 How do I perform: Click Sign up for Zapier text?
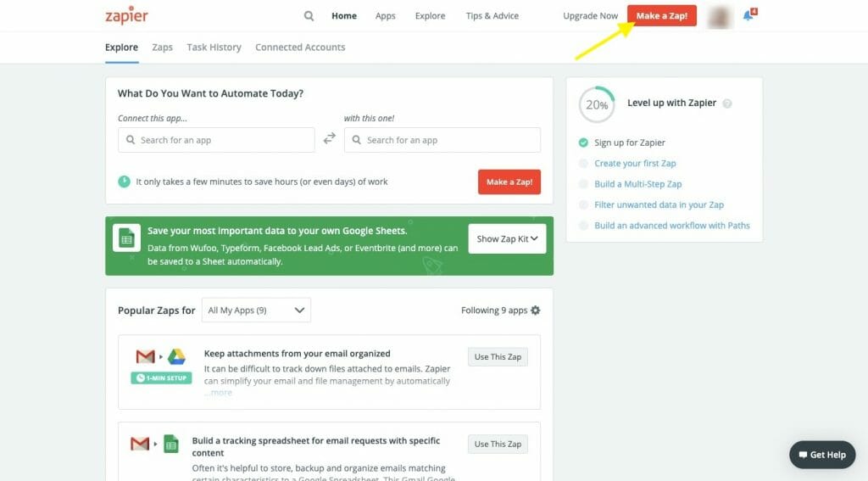pyautogui.click(x=630, y=143)
